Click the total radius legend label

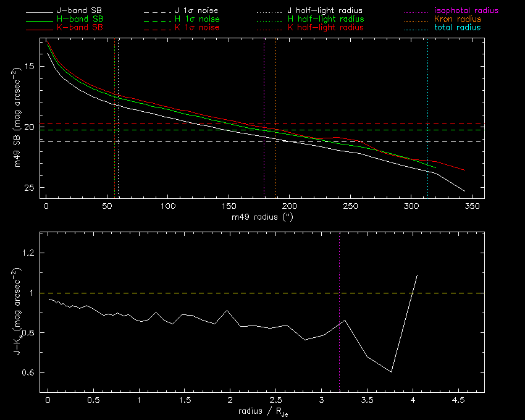458,28
